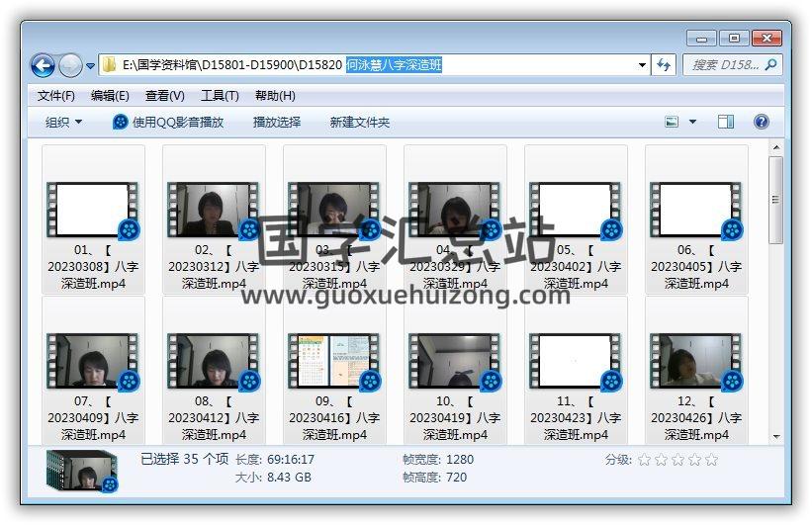Click scrollbar up arrow
Image resolution: width=812 pixels, height=525 pixels.
click(775, 147)
